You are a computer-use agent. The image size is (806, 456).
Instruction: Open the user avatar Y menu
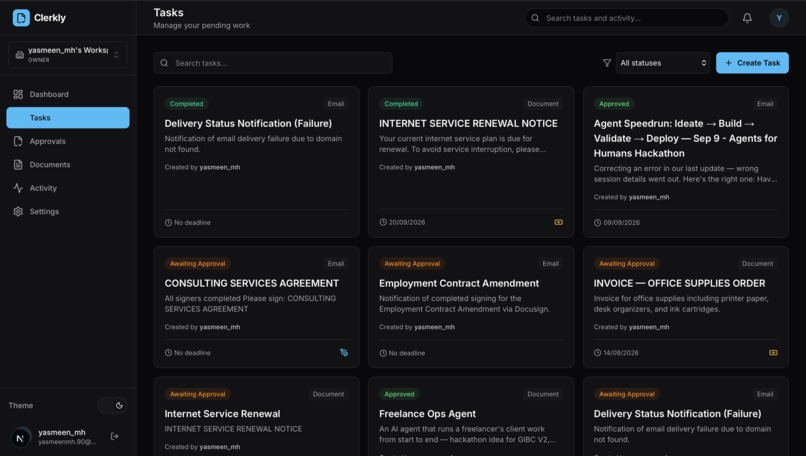(x=779, y=18)
